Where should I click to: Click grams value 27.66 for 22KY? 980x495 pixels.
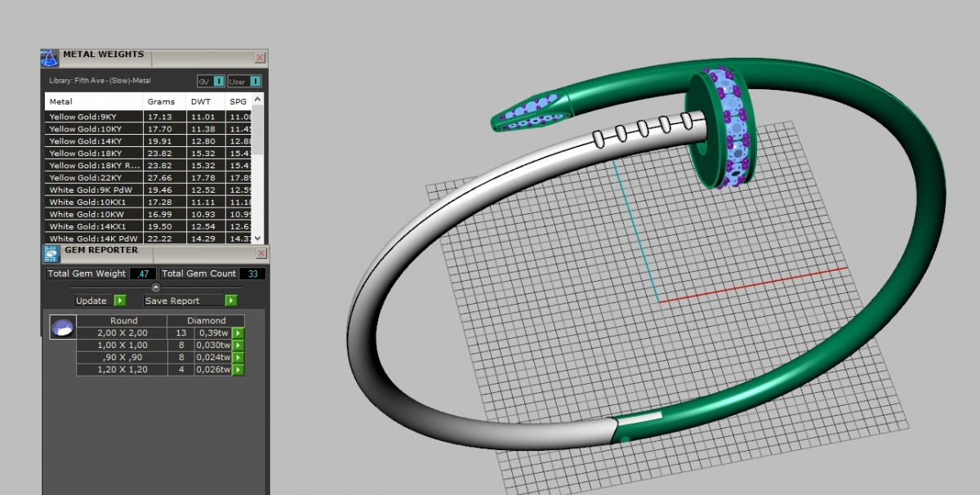[x=158, y=178]
